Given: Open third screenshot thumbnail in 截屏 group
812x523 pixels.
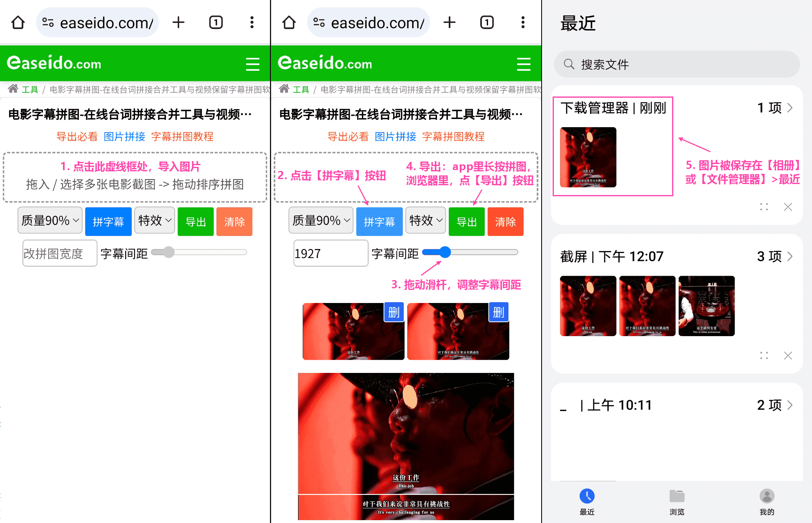Looking at the screenshot, I should 706,306.
